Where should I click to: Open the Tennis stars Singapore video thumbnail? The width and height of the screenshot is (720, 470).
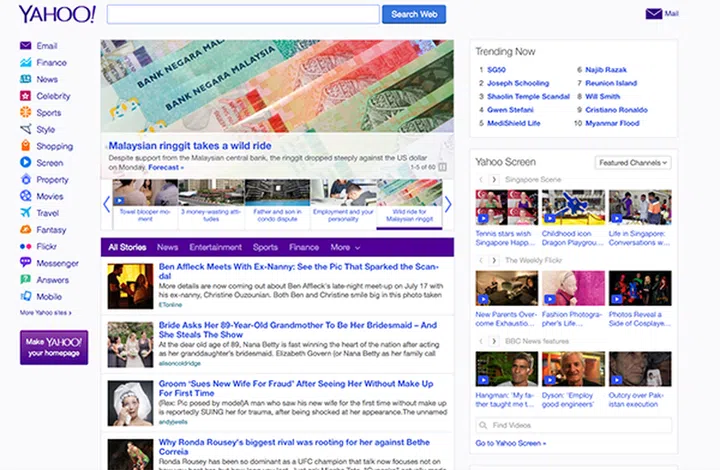click(506, 207)
